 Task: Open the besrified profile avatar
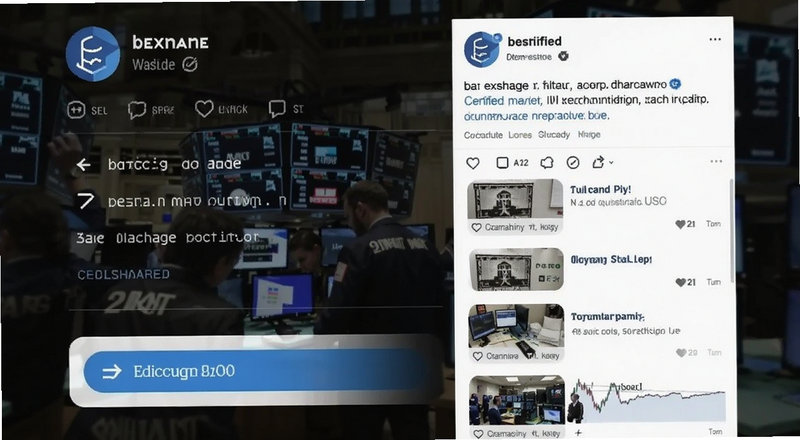(x=482, y=50)
